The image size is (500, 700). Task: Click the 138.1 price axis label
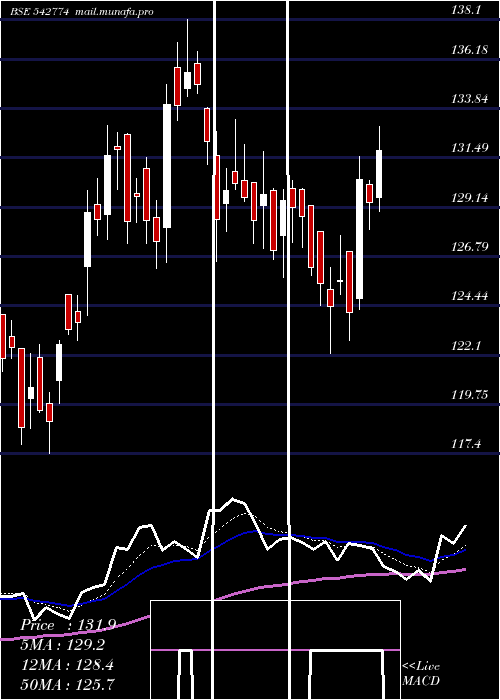(466, 10)
